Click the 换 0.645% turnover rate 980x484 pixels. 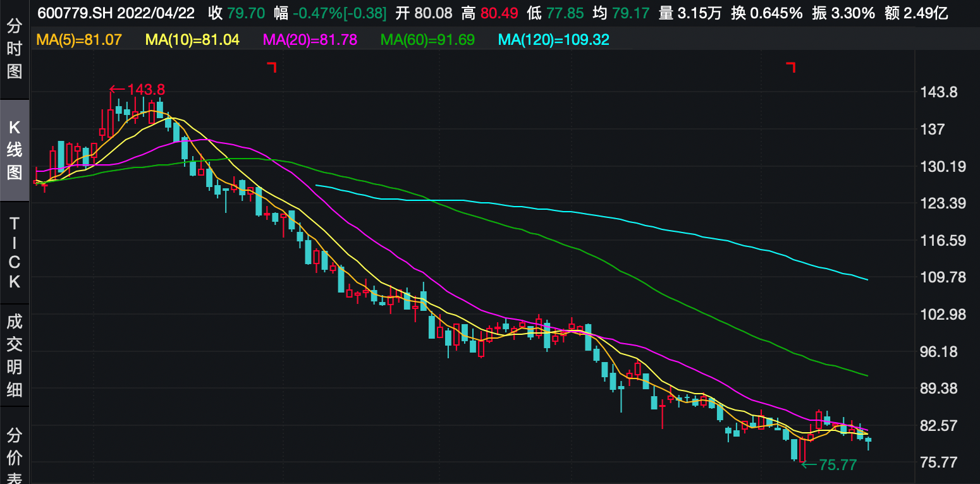(766, 13)
